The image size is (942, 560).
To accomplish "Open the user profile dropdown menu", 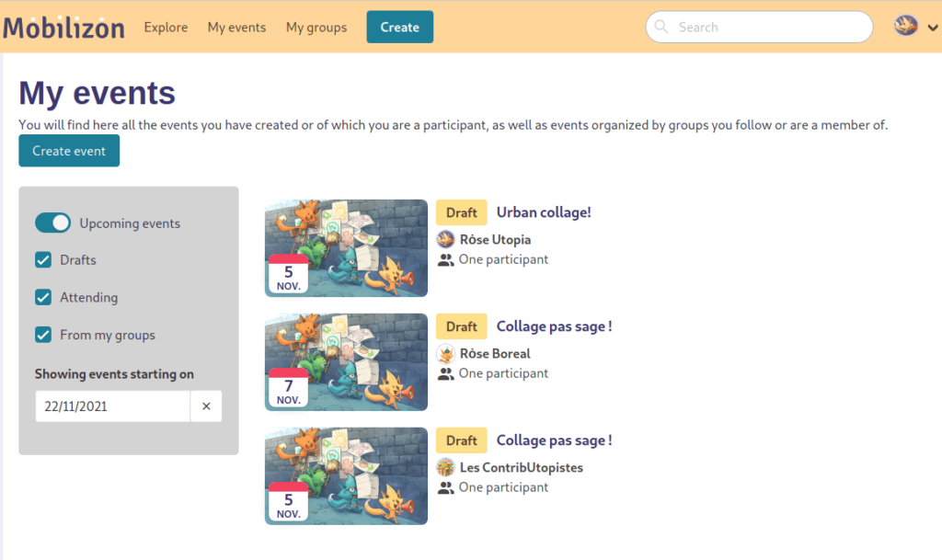I will click(x=916, y=27).
